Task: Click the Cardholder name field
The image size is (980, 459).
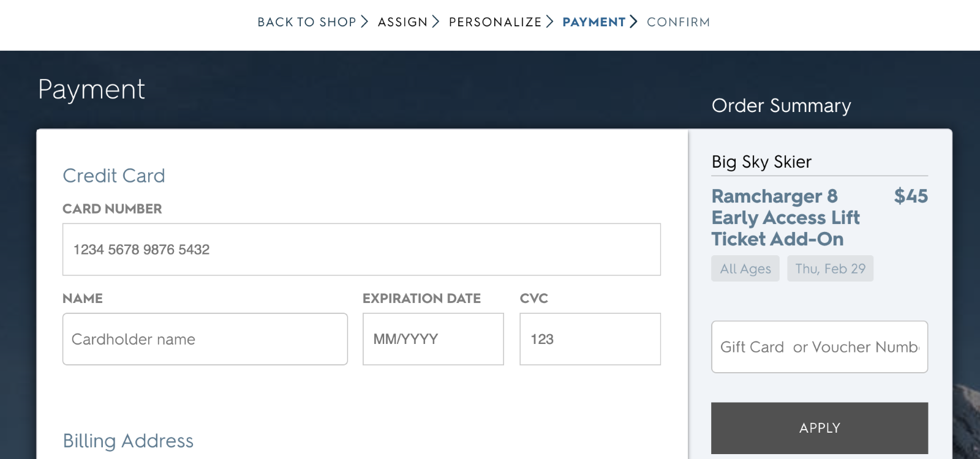Action: 205,339
